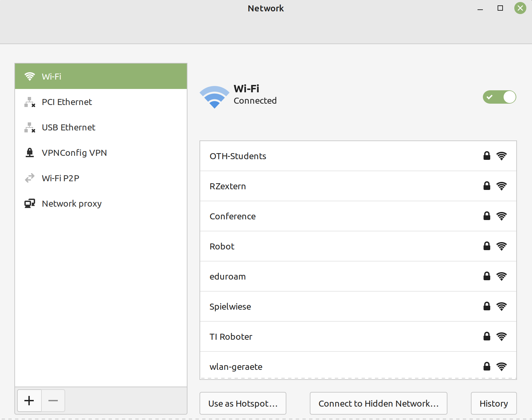Maximize the Network window
532x420 pixels.
tap(500, 8)
